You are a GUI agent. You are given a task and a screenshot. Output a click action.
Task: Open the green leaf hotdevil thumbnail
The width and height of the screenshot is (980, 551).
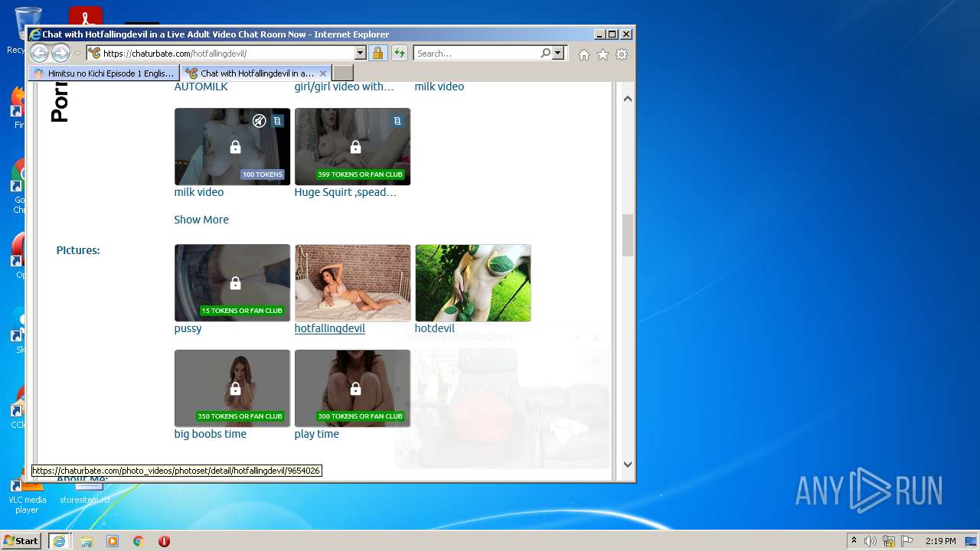coord(473,283)
